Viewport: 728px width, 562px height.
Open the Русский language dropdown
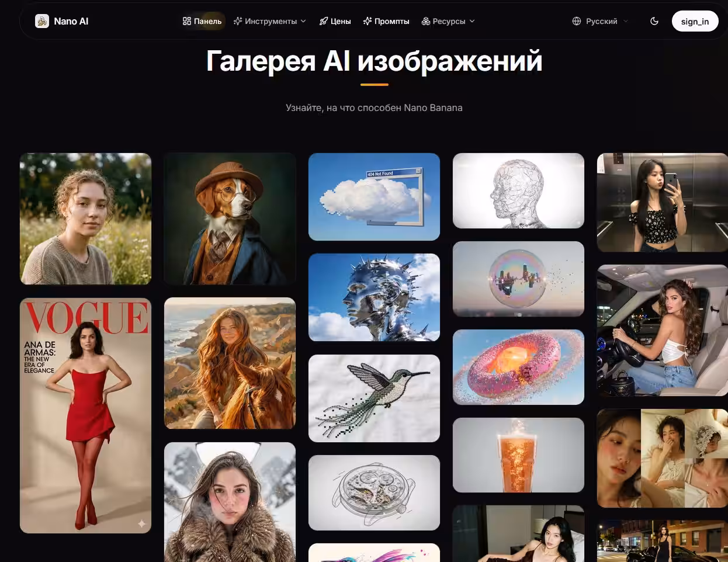(601, 21)
